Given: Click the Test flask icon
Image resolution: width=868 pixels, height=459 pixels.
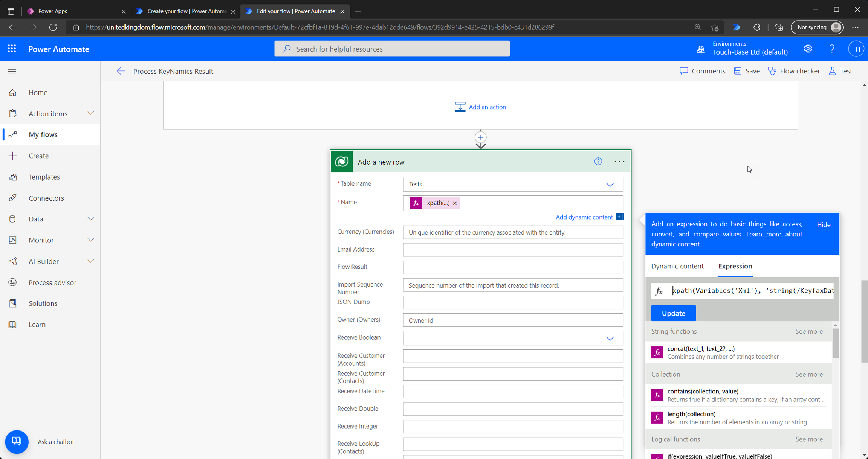Looking at the screenshot, I should coord(832,71).
